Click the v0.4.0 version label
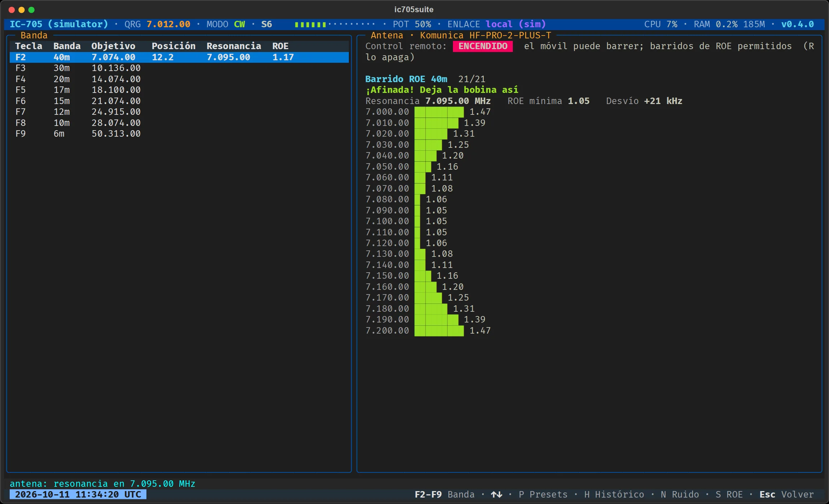This screenshot has height=504, width=829. 797,24
